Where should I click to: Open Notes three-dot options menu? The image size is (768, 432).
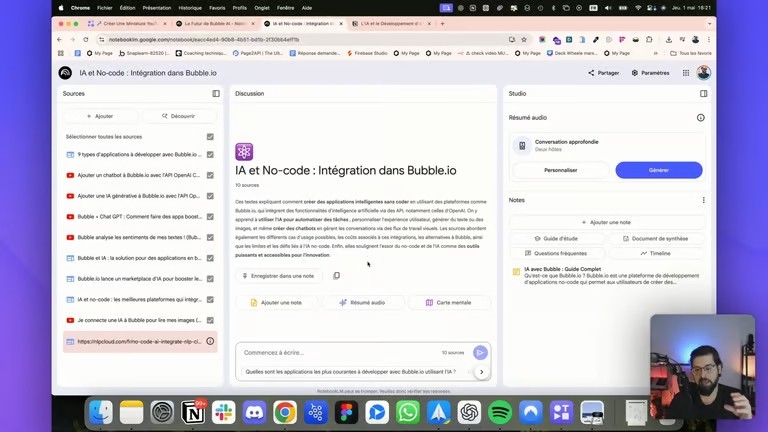click(703, 200)
